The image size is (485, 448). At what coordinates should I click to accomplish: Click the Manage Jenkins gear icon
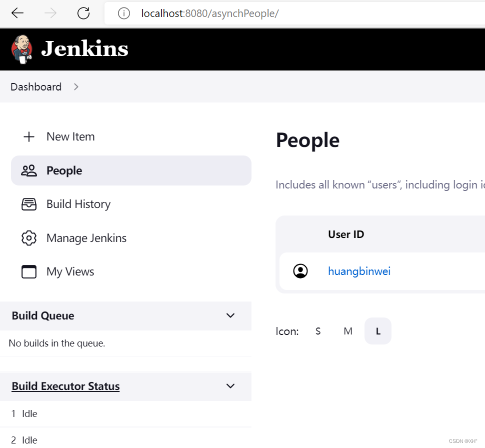coord(29,238)
